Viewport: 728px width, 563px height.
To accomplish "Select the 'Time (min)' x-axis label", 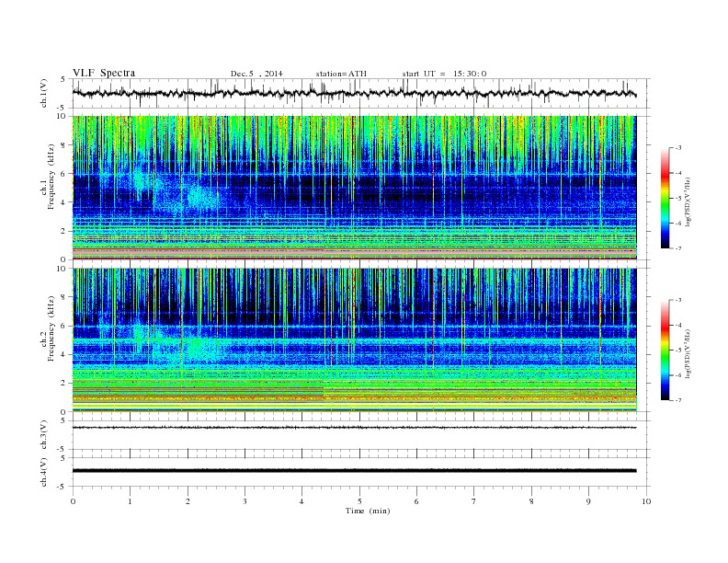I will tap(368, 511).
